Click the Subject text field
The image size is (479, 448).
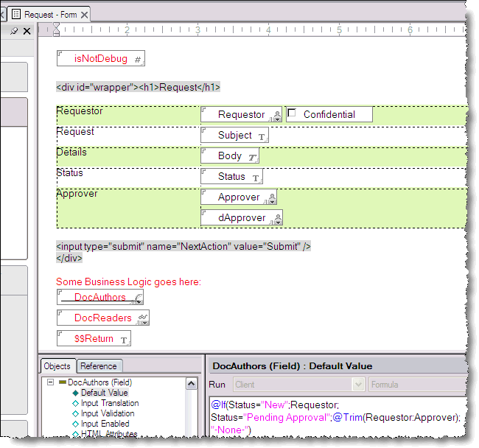pyautogui.click(x=235, y=136)
